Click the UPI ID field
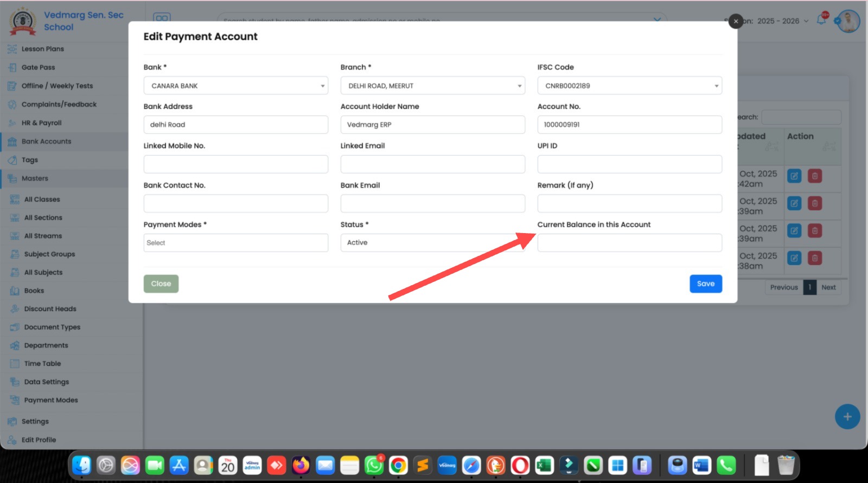The image size is (868, 483). (630, 164)
